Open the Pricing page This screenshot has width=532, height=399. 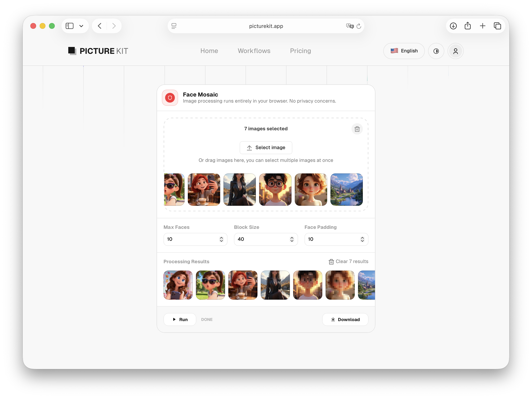tap(300, 51)
